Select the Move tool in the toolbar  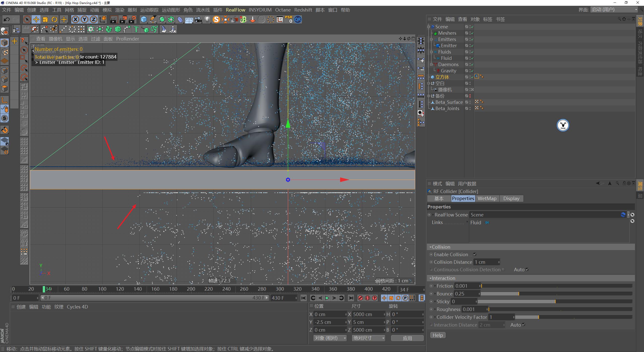point(36,19)
